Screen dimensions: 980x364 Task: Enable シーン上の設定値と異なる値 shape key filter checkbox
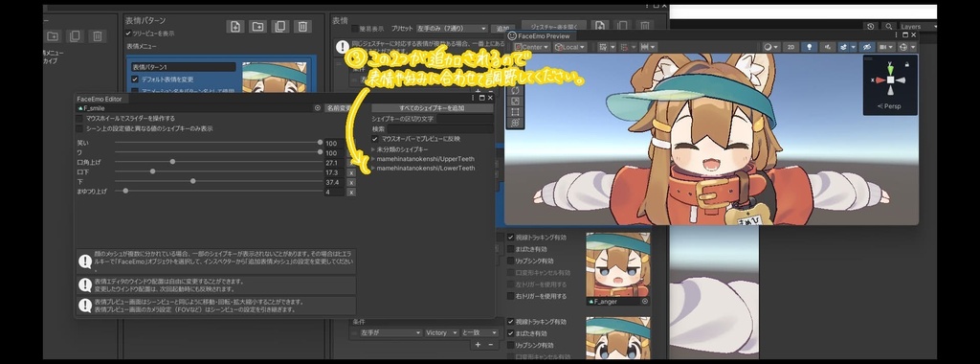(79, 128)
